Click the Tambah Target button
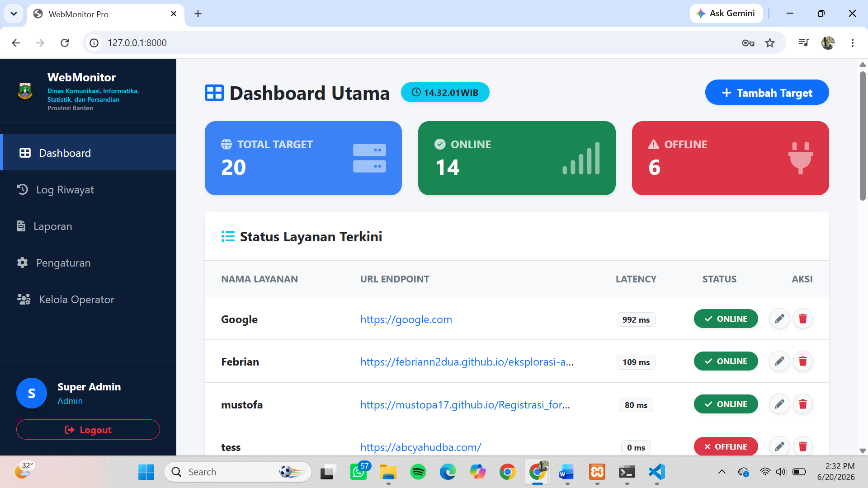Image resolution: width=868 pixels, height=488 pixels. [x=767, y=93]
